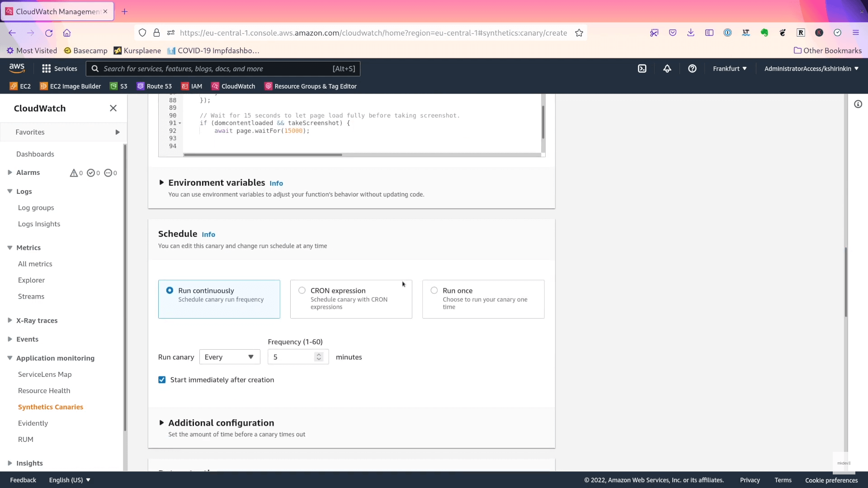This screenshot has width=868, height=488.
Task: Select the Synthetics Canaries menu item
Action: click(50, 407)
